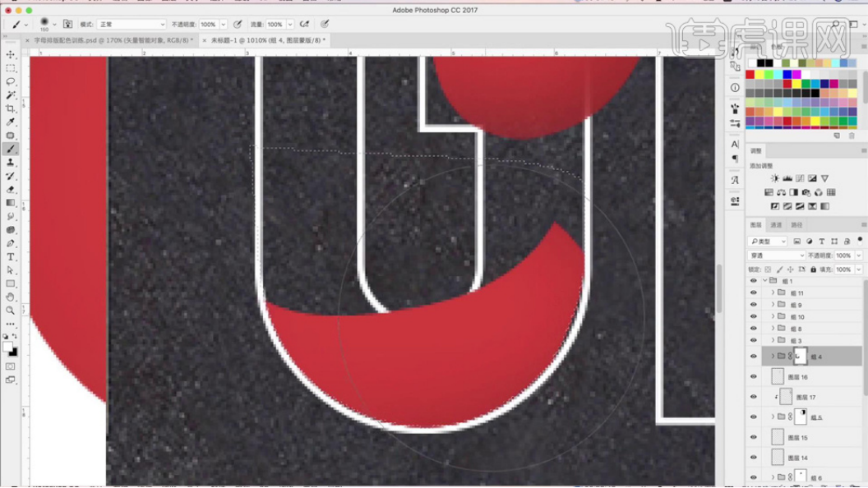
Task: Expand the 组 10 group
Action: point(773,316)
